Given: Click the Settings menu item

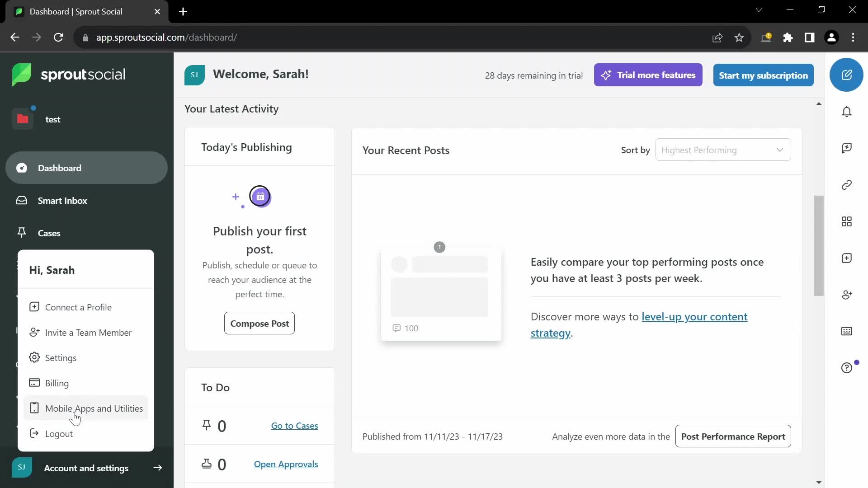Looking at the screenshot, I should click(61, 357).
